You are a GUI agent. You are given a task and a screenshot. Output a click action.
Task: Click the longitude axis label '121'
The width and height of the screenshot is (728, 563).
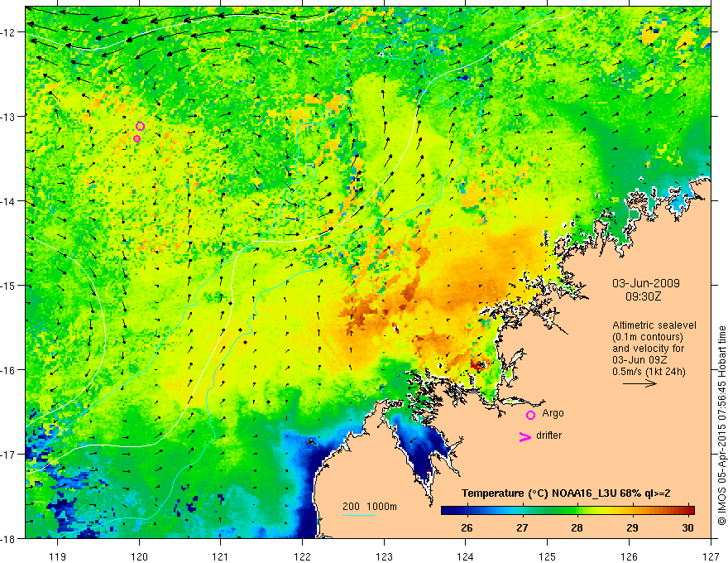pyautogui.click(x=221, y=556)
